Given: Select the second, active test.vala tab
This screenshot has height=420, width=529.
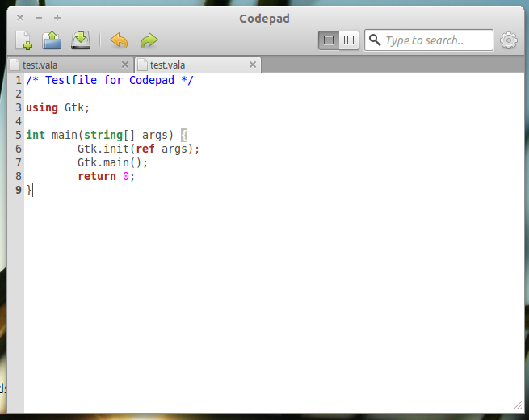Looking at the screenshot, I should pos(198,65).
